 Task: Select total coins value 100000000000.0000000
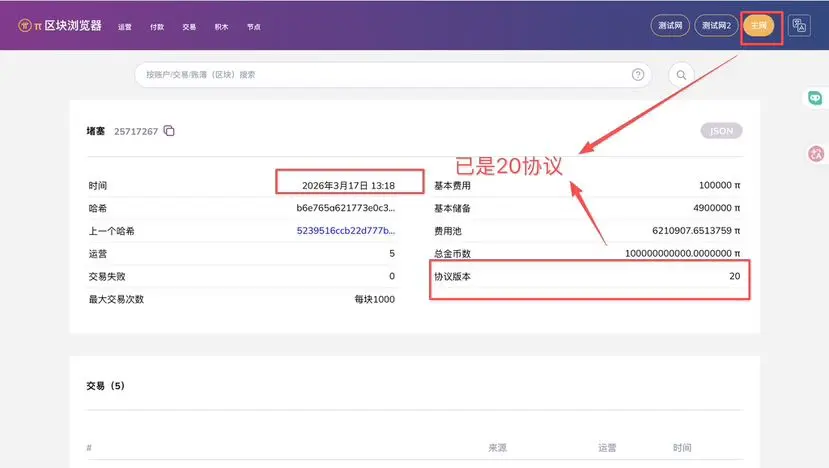tap(683, 253)
